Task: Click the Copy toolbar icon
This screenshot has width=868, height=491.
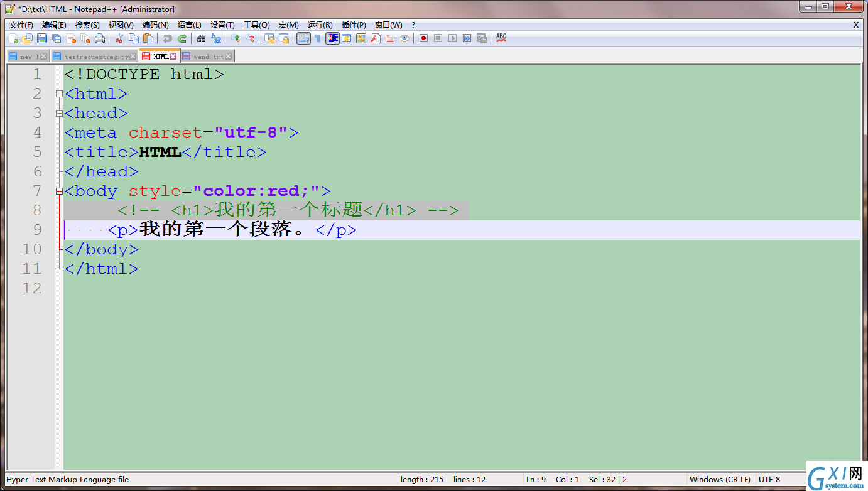Action: [133, 38]
